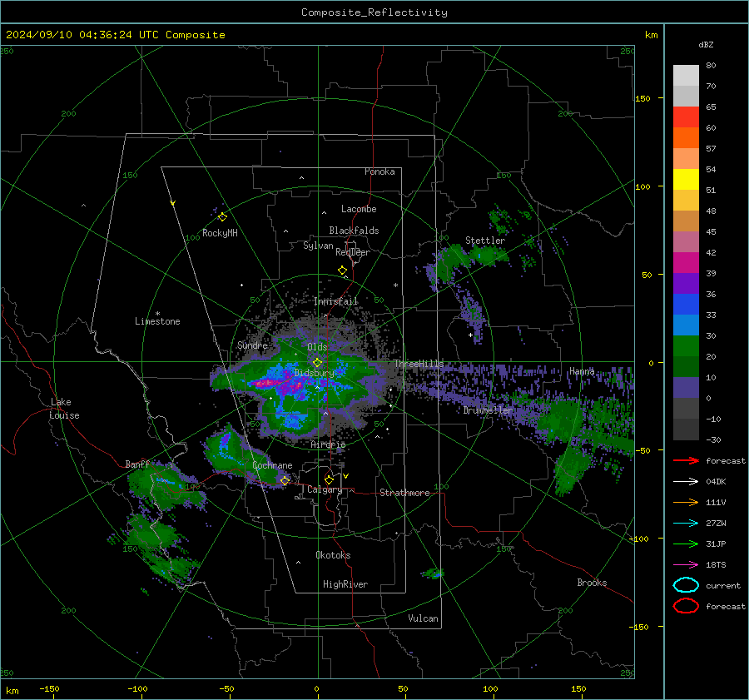Select the white 04DK arrow icon

tap(686, 482)
